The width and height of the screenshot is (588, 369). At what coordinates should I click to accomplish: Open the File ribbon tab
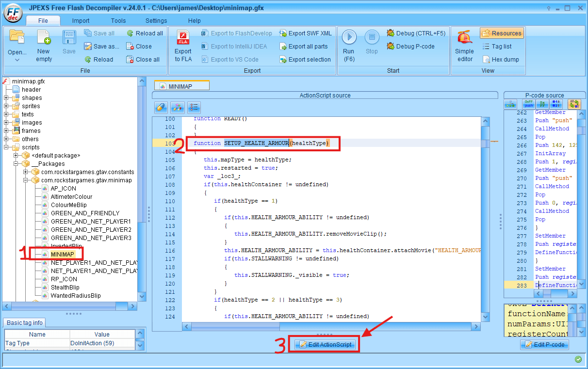pos(43,21)
